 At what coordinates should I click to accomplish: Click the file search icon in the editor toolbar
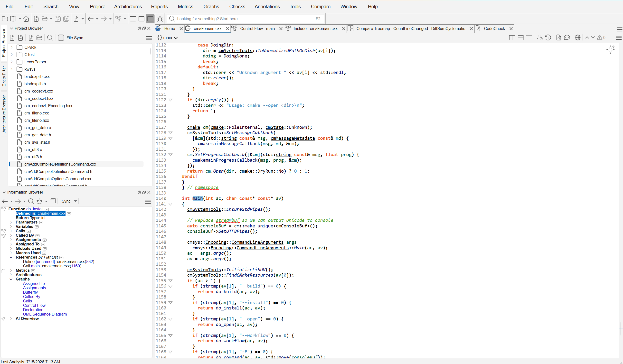[558, 37]
